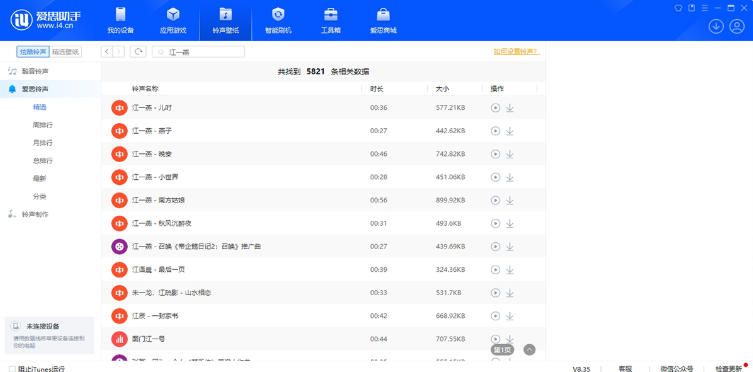The image size is (753, 372).
Task: Go forward with the right arrow button
Action: pyautogui.click(x=119, y=51)
